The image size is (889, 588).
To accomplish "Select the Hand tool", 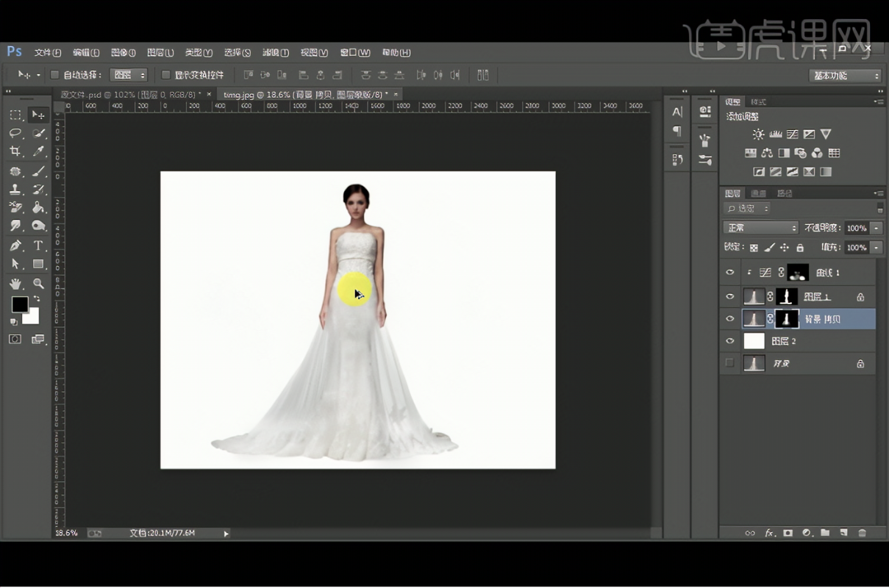I will point(15,284).
